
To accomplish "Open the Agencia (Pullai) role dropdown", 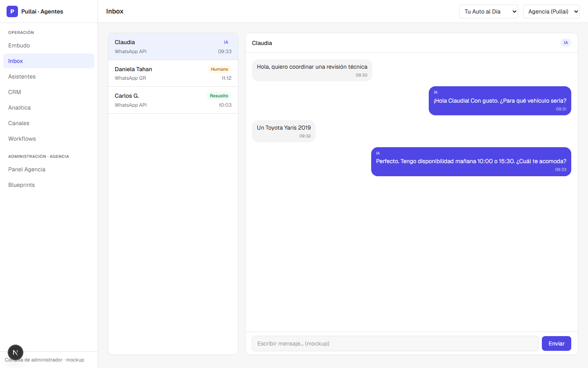I will click(x=551, y=11).
